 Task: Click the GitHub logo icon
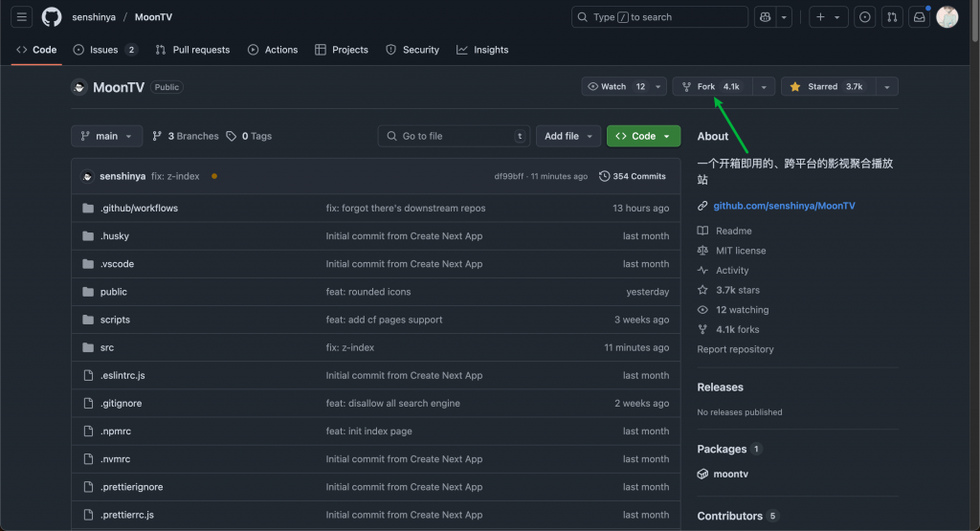[x=52, y=17]
